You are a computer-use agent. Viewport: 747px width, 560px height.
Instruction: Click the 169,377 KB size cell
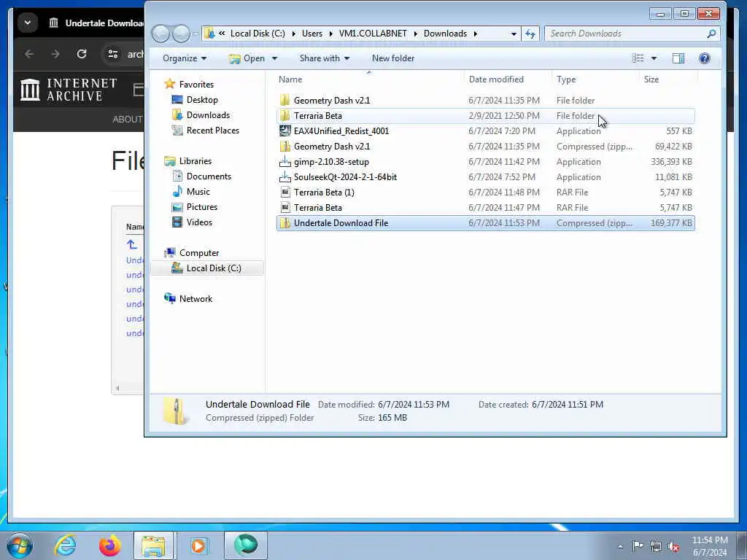(671, 223)
